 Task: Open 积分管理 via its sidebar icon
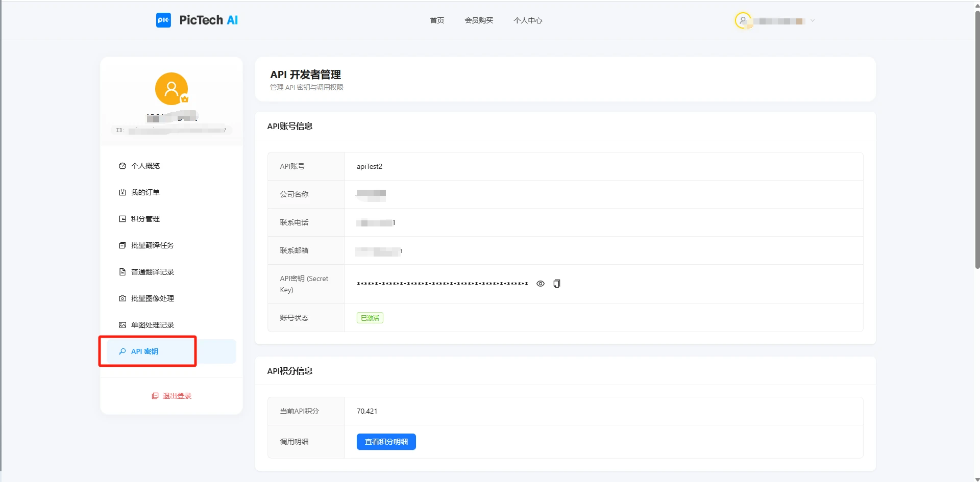pyautogui.click(x=121, y=219)
